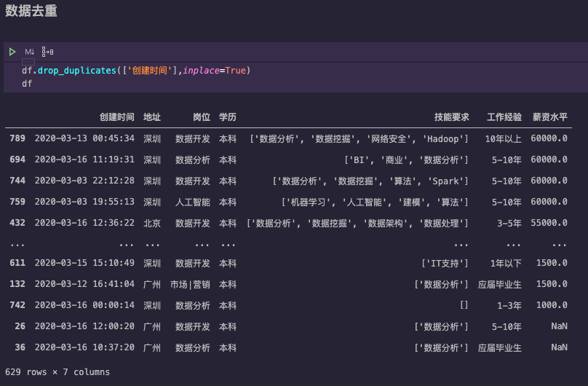Click the 北京 address cell
Image resolution: width=588 pixels, height=386 pixels.
152,223
